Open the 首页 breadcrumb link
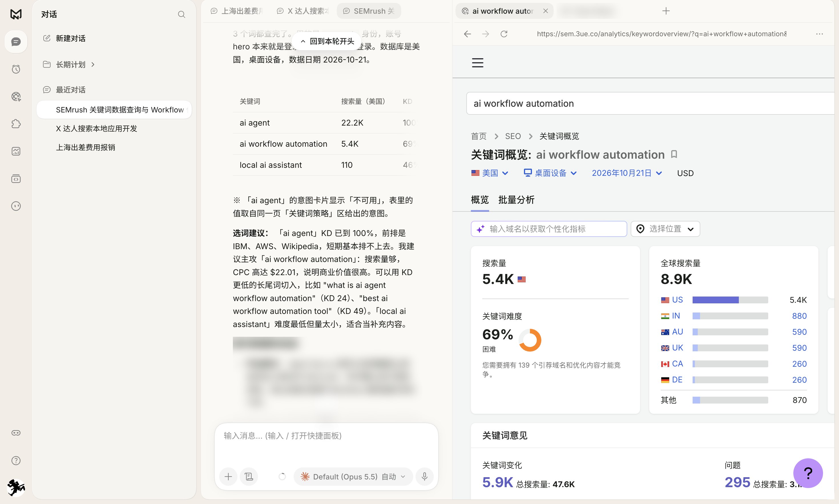 click(479, 136)
